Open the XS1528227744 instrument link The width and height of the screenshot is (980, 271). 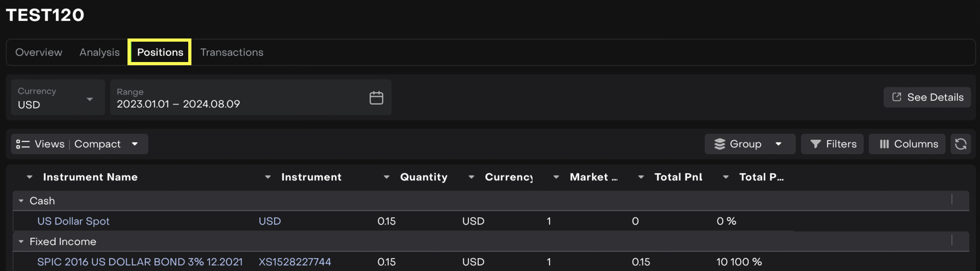[294, 262]
